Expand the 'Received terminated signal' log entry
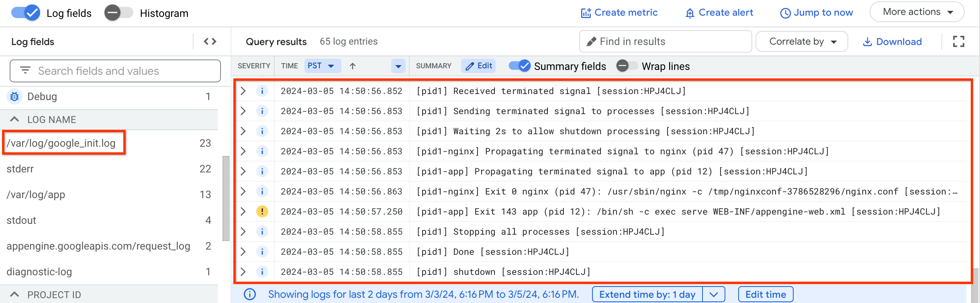The image size is (980, 303). coord(243,91)
